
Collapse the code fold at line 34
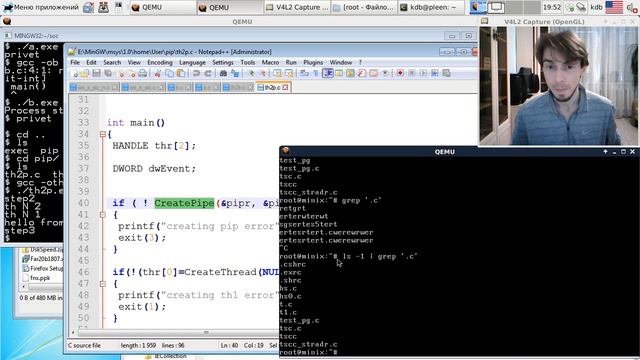pos(103,134)
